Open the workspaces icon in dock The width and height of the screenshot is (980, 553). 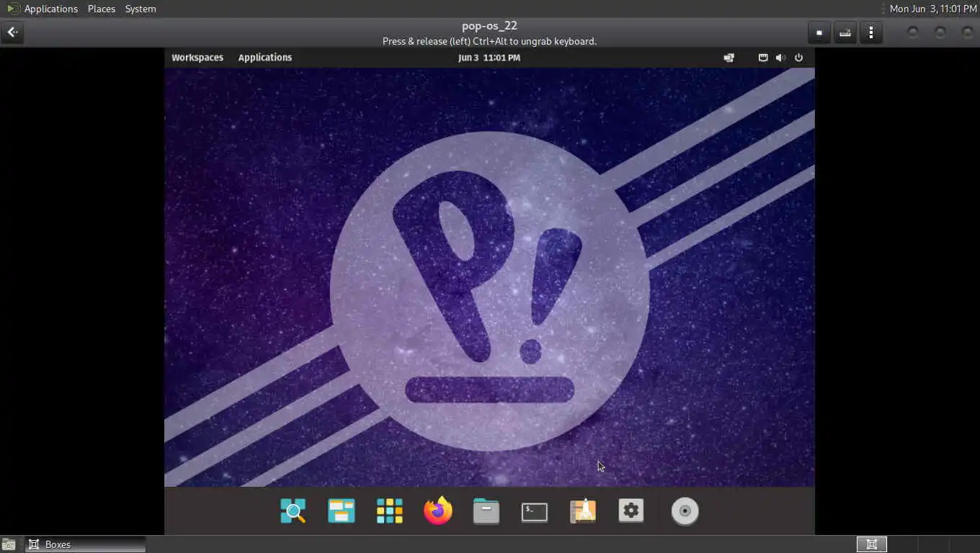tap(342, 511)
